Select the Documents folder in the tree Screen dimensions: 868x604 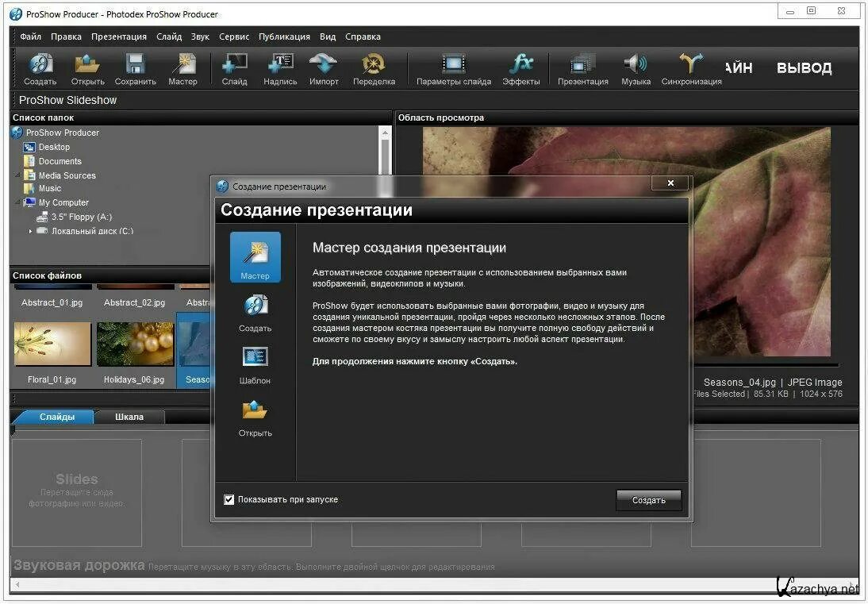click(60, 162)
